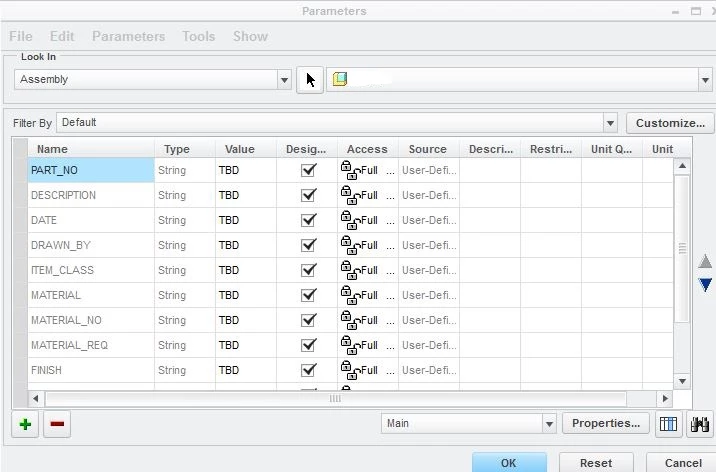Select the DRAWN_BY parameter name cell
Image resolution: width=716 pixels, height=472 pixels.
click(91, 245)
